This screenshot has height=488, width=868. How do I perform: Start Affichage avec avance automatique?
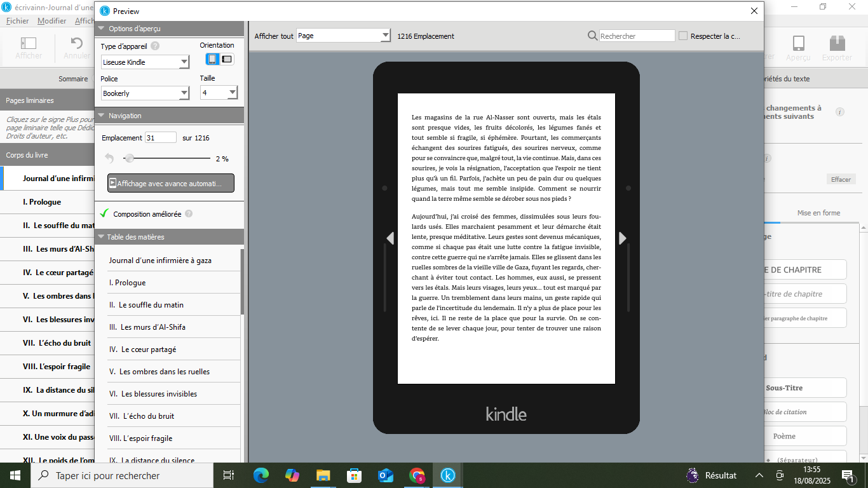(170, 183)
